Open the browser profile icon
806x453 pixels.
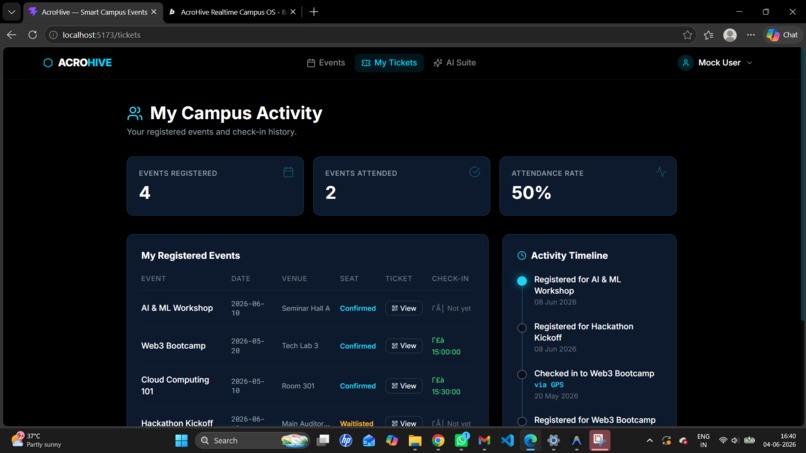[x=729, y=35]
